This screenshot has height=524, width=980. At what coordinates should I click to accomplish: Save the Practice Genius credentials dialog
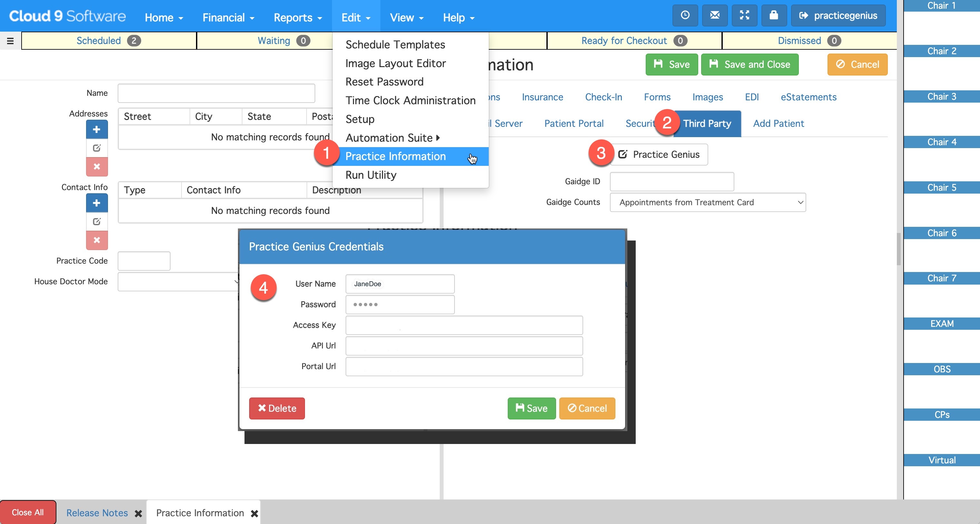coord(532,408)
